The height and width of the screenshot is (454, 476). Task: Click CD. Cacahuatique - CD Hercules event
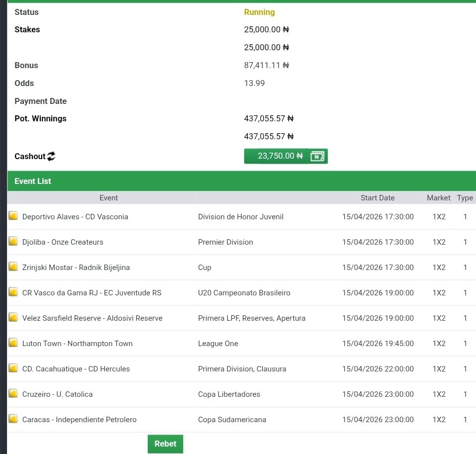[76, 369]
